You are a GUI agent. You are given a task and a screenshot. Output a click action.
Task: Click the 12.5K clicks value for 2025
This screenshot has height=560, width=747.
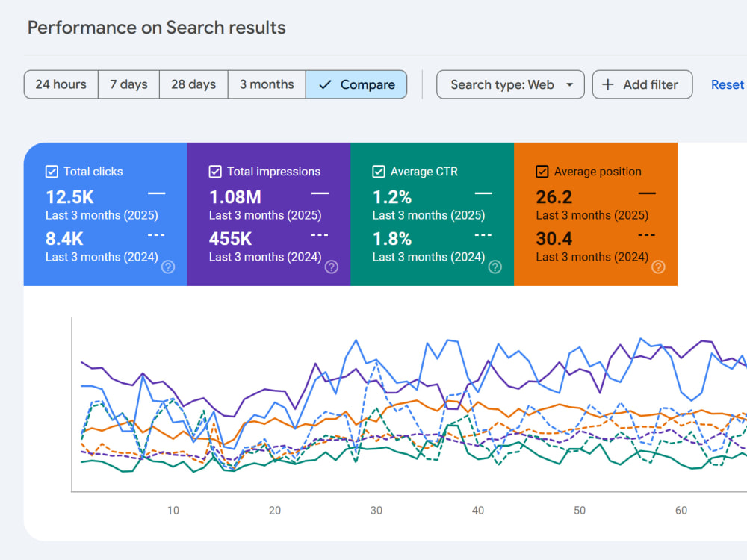coord(69,197)
